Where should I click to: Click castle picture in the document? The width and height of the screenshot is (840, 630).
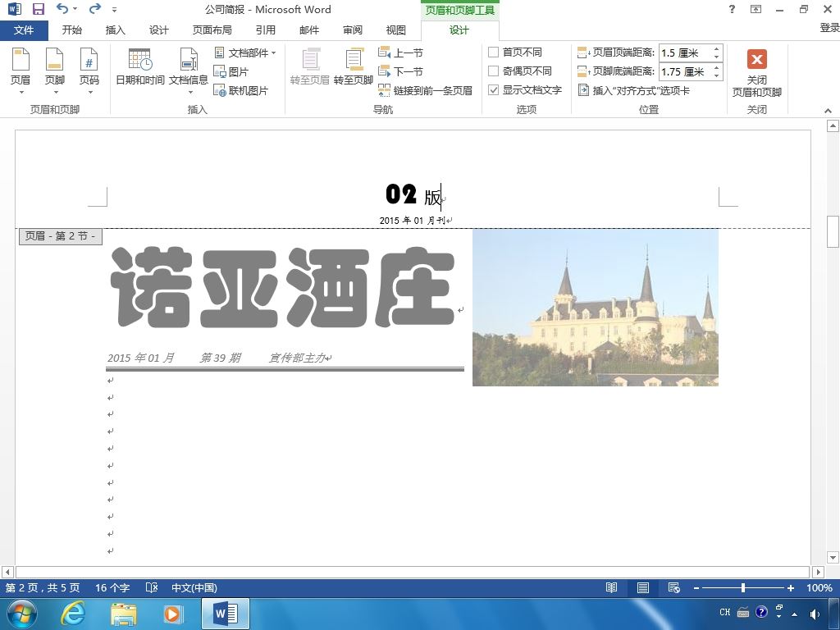click(x=596, y=308)
